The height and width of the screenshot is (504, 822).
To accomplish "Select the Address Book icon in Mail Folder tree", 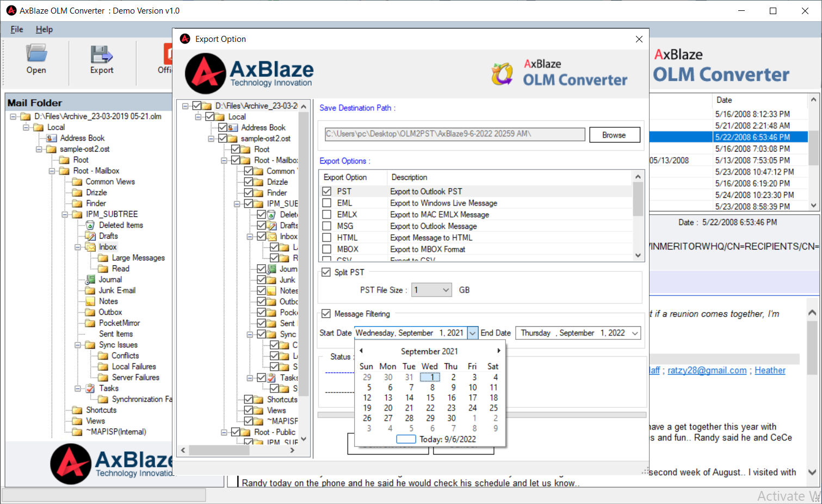I will coord(52,138).
